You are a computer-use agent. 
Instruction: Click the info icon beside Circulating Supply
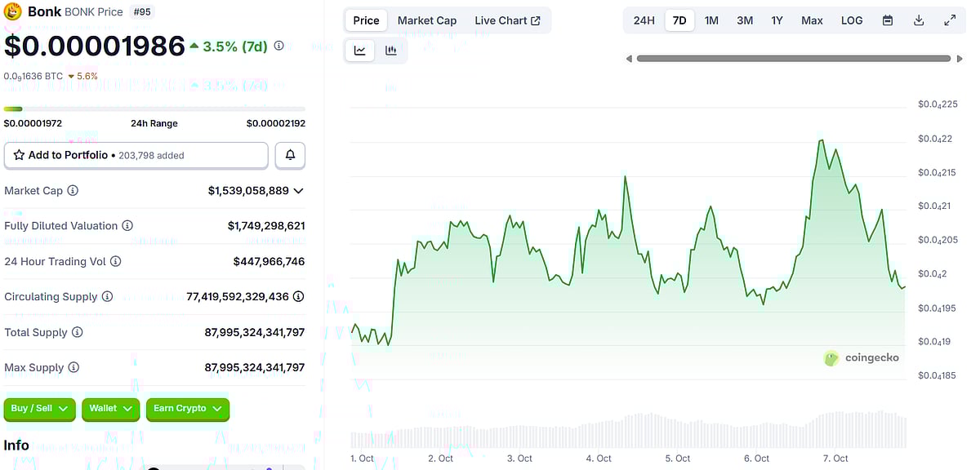click(108, 296)
